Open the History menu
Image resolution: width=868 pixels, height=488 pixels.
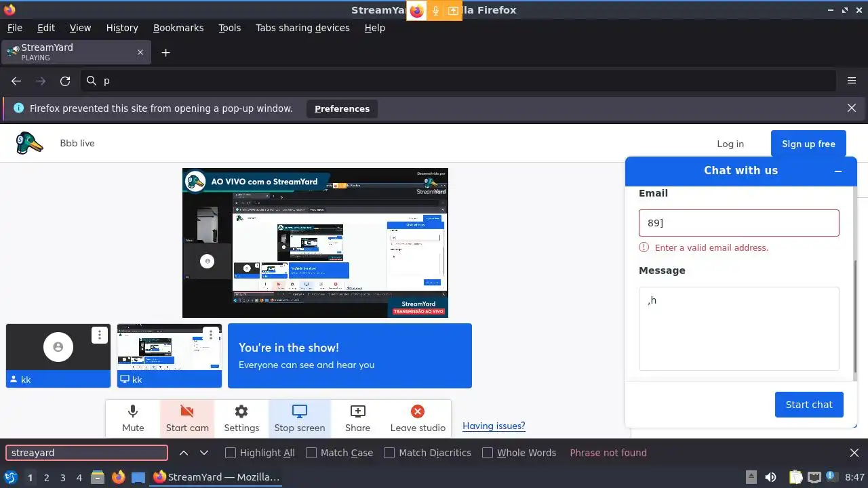[122, 28]
